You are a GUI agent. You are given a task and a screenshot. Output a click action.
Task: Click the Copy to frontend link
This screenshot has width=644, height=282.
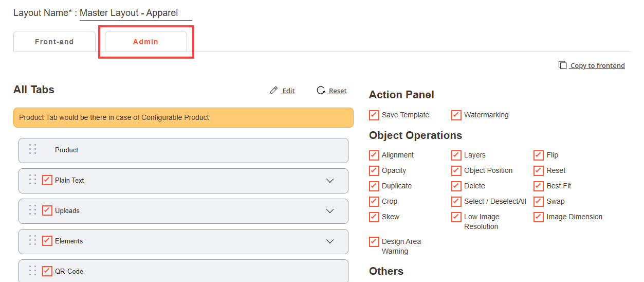(x=597, y=65)
